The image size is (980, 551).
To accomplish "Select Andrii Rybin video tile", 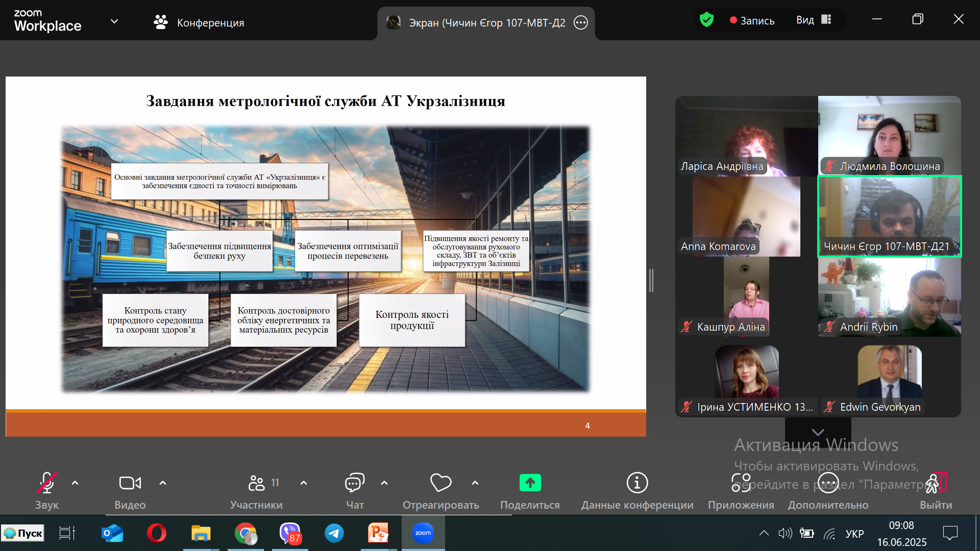I will point(890,296).
